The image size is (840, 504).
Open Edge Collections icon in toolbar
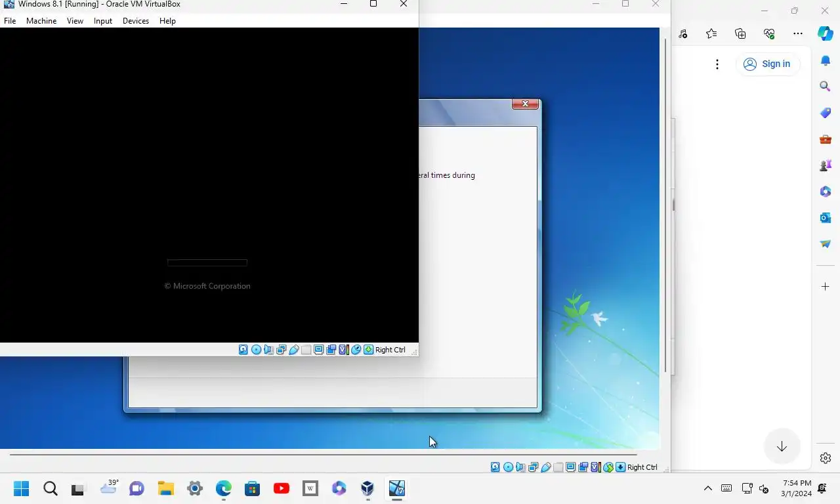pos(740,34)
